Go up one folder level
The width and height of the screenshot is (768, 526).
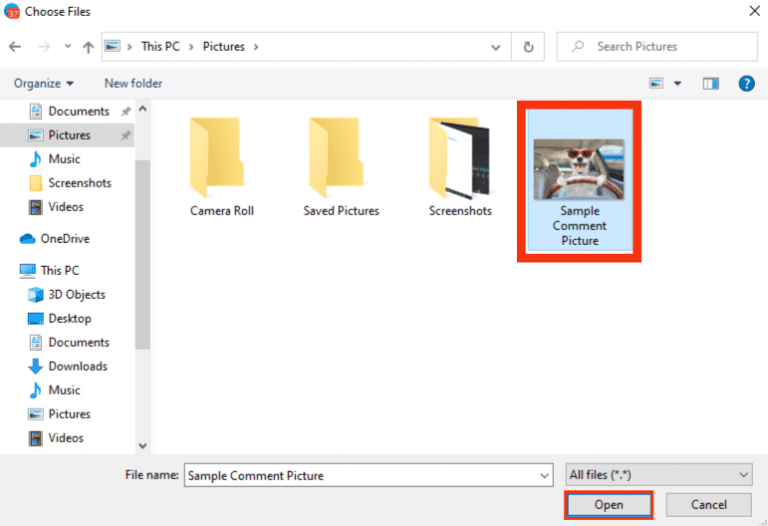tap(88, 47)
